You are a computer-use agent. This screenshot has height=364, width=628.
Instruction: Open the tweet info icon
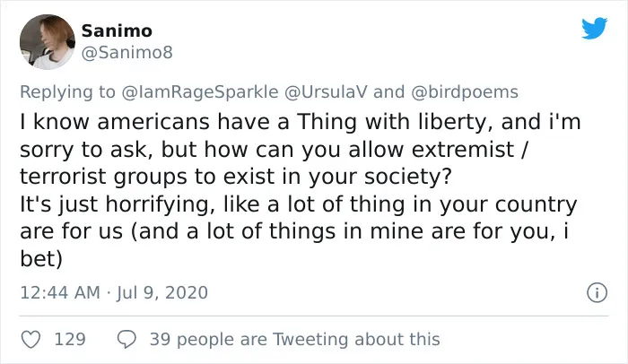[597, 292]
